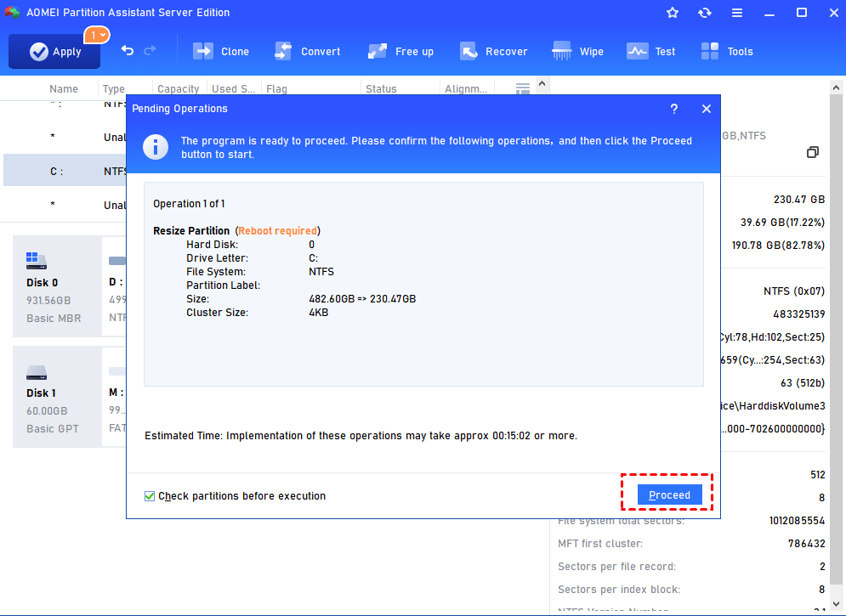846x616 pixels.
Task: Open the hamburger menu in title bar
Action: coord(737,13)
